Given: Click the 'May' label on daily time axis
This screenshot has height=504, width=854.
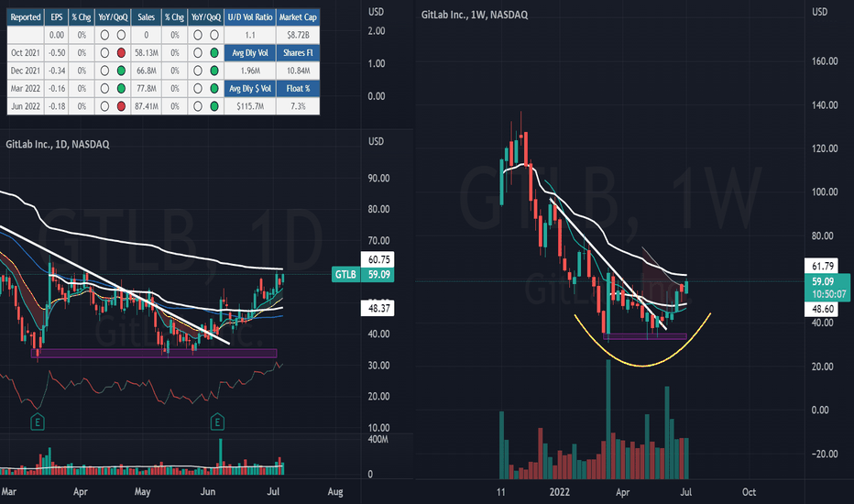Looking at the screenshot, I should coord(142,491).
